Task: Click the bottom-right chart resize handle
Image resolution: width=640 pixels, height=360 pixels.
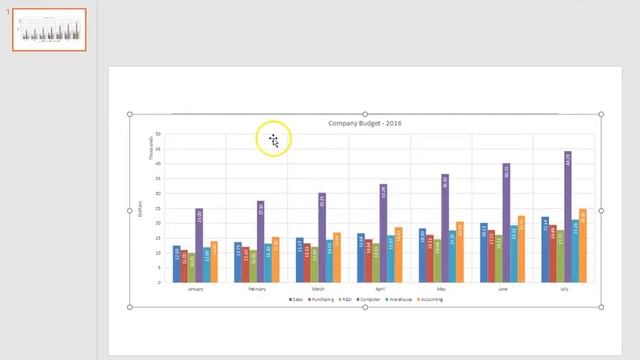Action: click(x=601, y=307)
